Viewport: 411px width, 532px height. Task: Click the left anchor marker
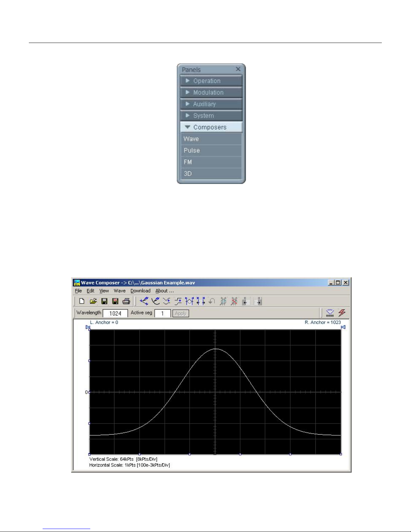click(88, 327)
